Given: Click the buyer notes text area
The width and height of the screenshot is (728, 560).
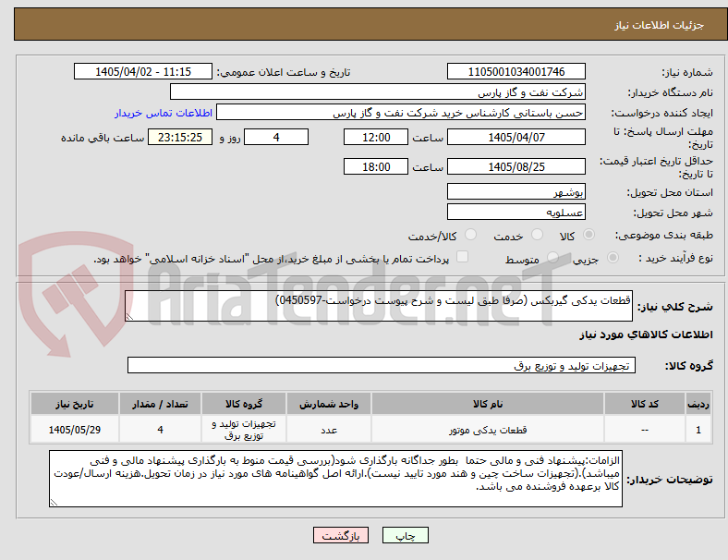Looking at the screenshot, I should point(335,479).
